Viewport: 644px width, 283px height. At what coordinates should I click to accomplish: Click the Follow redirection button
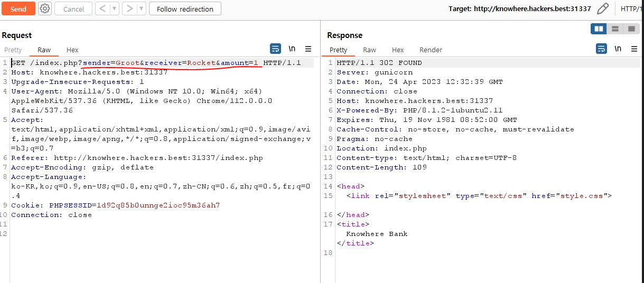(185, 9)
